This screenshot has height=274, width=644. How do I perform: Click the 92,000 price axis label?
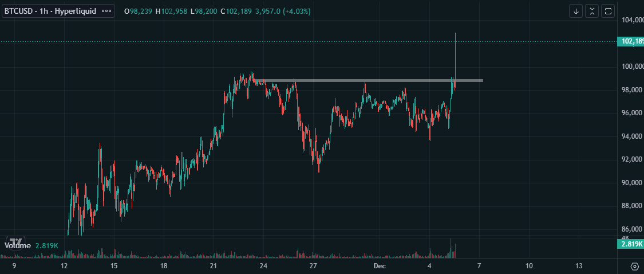coord(633,159)
